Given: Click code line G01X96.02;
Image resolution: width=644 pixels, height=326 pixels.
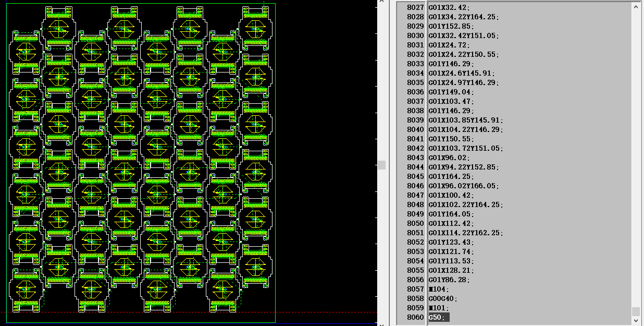Looking at the screenshot, I should coord(449,158).
